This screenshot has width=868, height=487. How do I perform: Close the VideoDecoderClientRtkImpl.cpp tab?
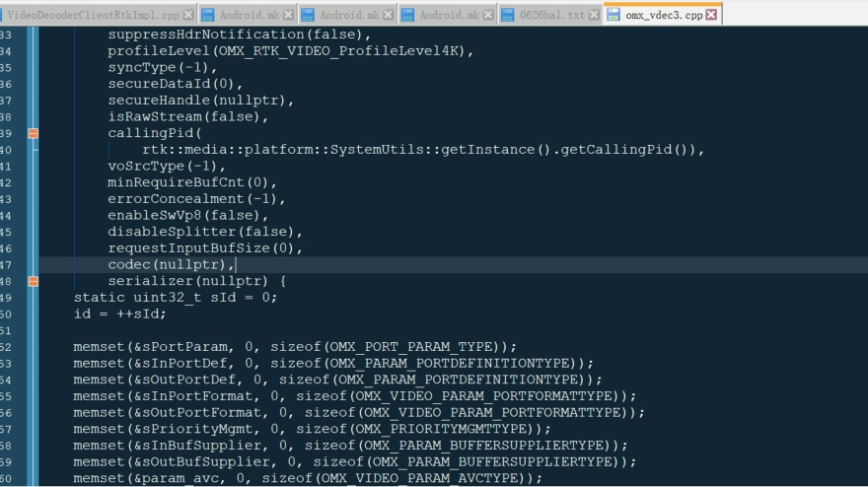point(188,15)
